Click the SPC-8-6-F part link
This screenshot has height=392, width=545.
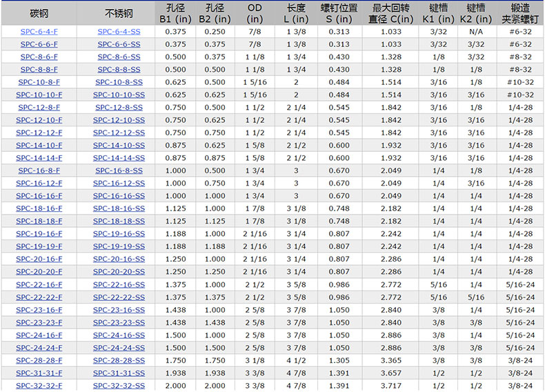pos(39,57)
